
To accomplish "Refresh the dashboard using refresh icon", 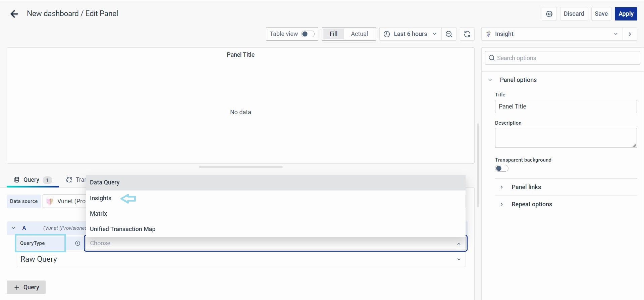I will [467, 34].
